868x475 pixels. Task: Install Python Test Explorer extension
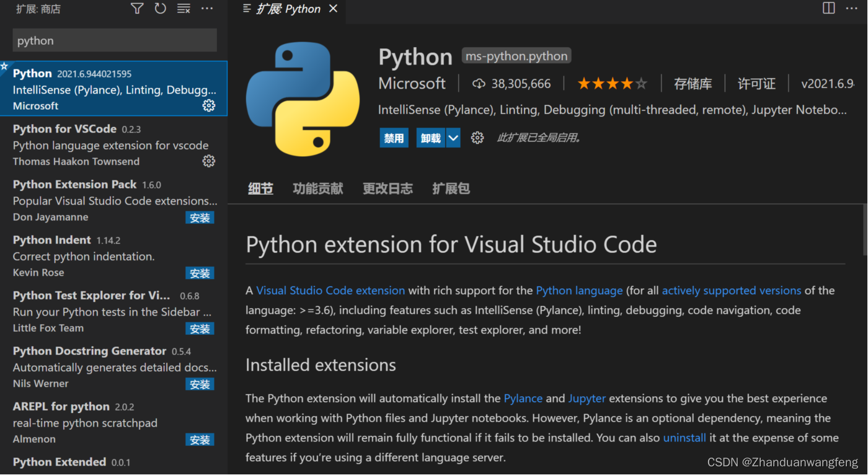click(200, 329)
